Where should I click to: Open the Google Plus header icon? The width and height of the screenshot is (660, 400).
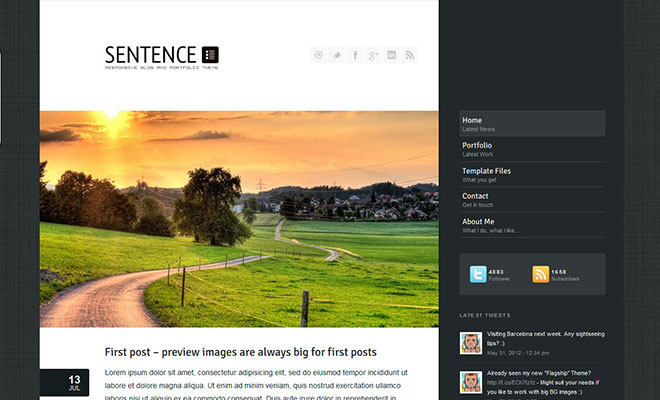(x=373, y=55)
